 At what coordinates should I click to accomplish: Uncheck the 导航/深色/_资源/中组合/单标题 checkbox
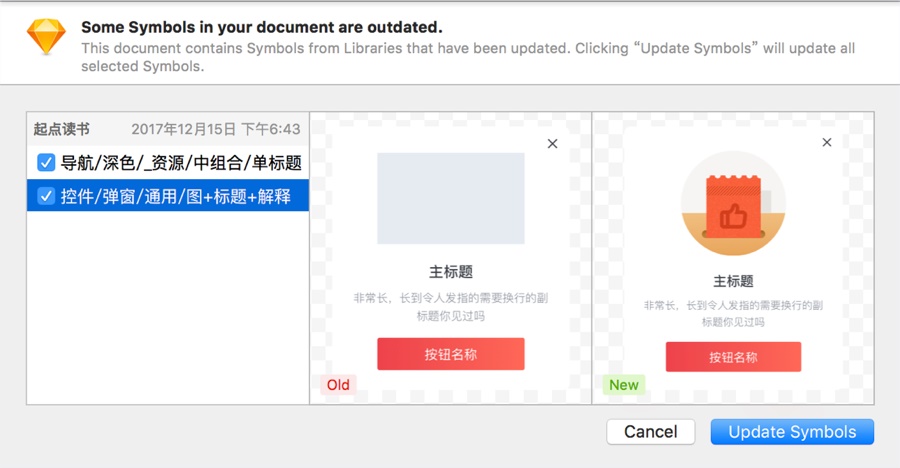pos(46,162)
